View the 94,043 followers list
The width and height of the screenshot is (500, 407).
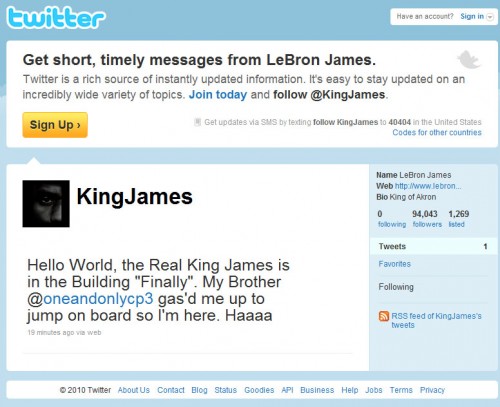coord(427,219)
